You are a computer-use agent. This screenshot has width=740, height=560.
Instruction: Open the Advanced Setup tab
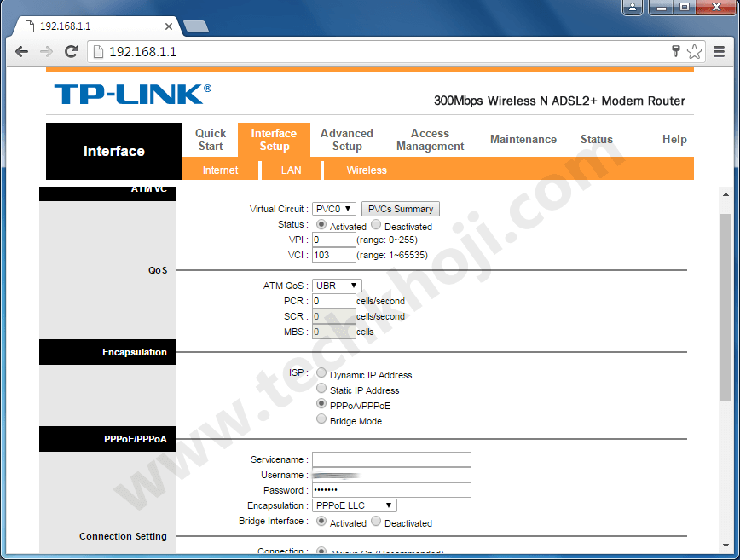pyautogui.click(x=347, y=140)
